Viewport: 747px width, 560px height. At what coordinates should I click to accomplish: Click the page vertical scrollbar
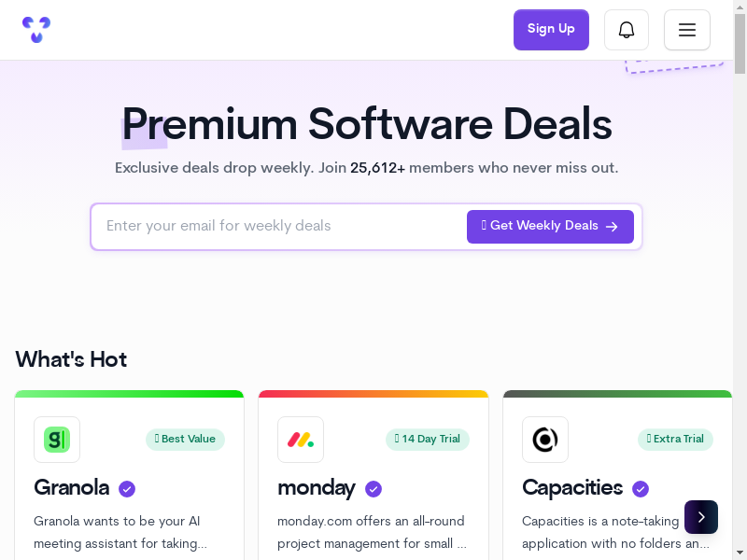point(740,280)
